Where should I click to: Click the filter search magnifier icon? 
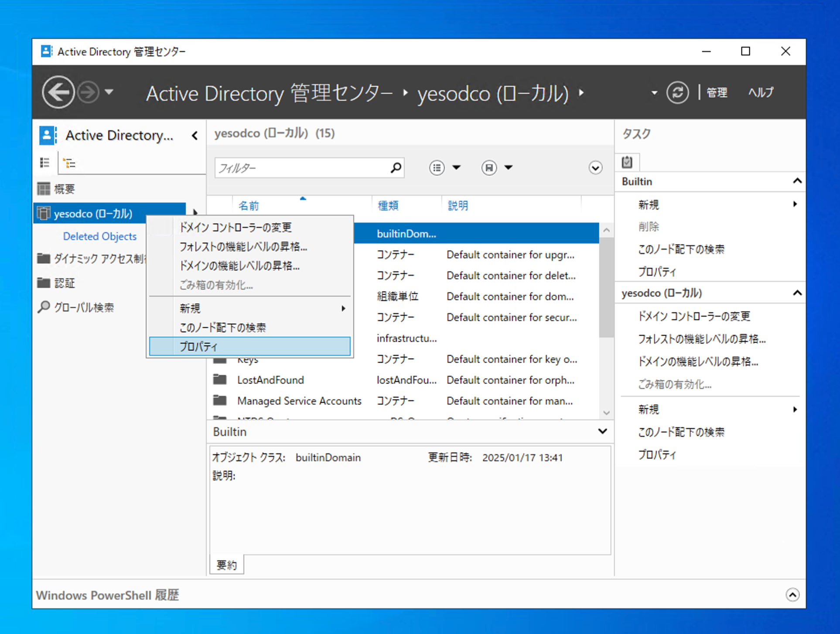396,167
